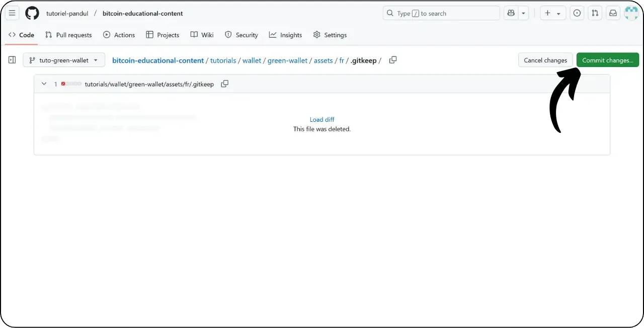Open the GitHub Copilot chat icon
Viewport: 644px width, 328px height.
pyautogui.click(x=510, y=13)
